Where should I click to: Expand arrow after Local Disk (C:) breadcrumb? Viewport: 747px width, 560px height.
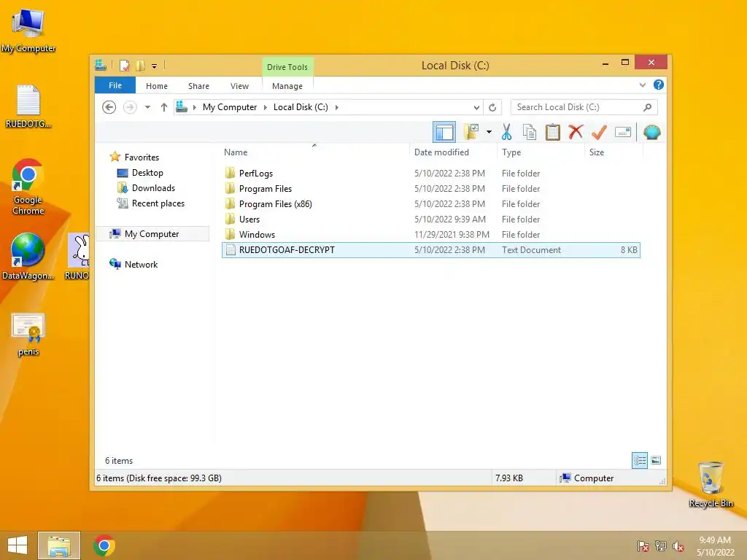(x=337, y=107)
